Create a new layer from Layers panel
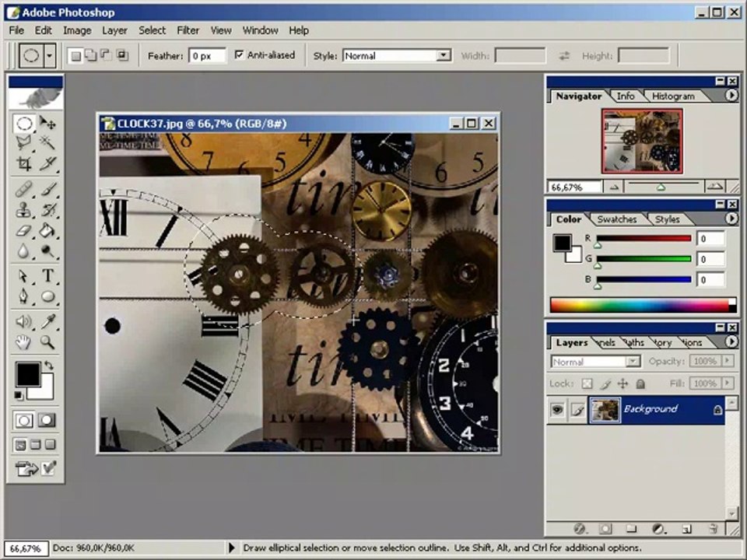The width and height of the screenshot is (747, 560). point(686,529)
